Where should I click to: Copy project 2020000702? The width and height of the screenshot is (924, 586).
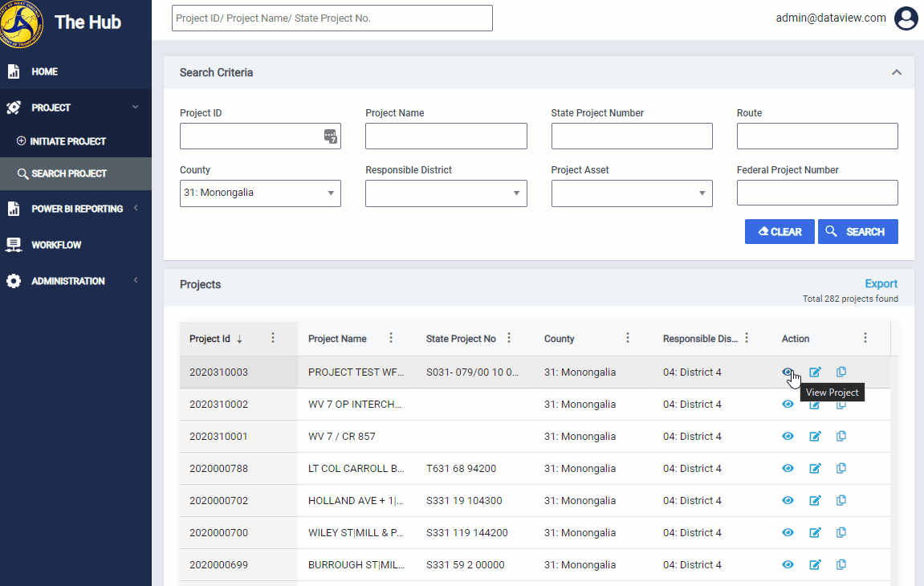click(x=841, y=501)
